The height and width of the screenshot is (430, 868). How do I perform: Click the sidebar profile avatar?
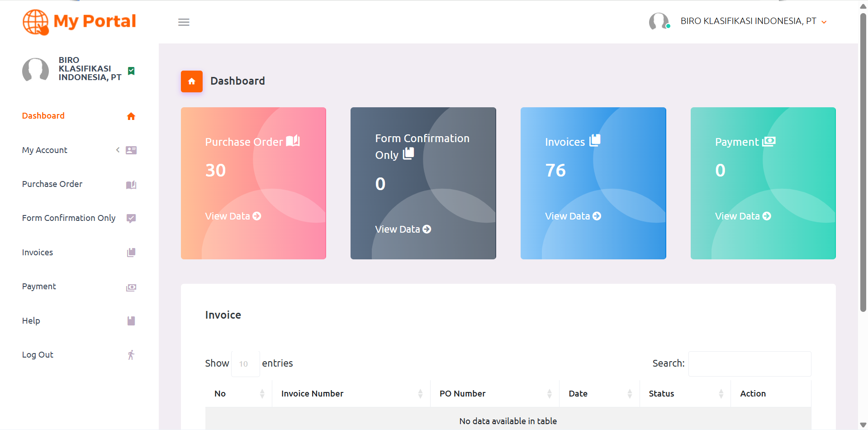[35, 69]
